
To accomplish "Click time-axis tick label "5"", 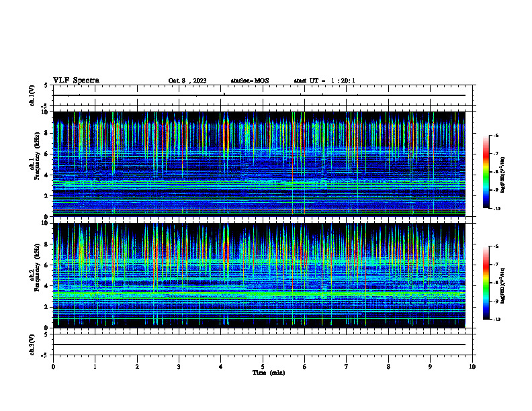I will (x=263, y=367).
